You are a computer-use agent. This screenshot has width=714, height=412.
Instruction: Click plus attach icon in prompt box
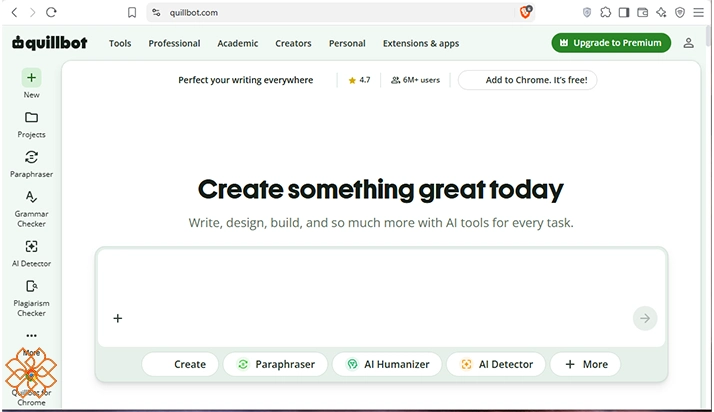click(x=117, y=318)
